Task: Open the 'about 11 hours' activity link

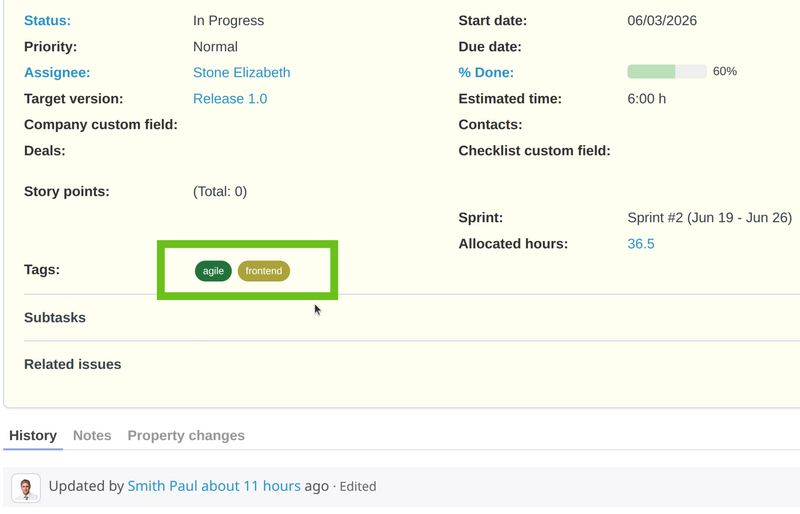Action: click(x=251, y=486)
